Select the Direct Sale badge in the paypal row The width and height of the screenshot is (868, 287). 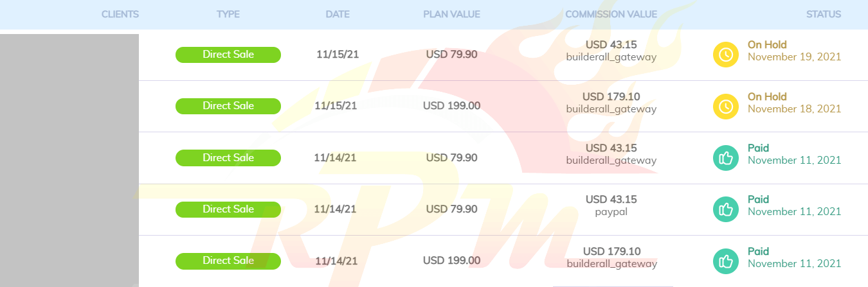point(228,209)
